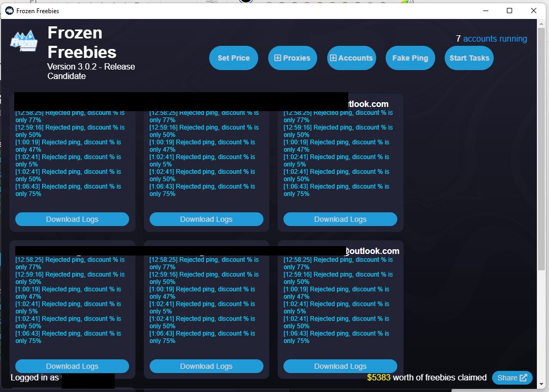Click the scrollbar up arrow
549x392 pixels.
[x=542, y=24]
